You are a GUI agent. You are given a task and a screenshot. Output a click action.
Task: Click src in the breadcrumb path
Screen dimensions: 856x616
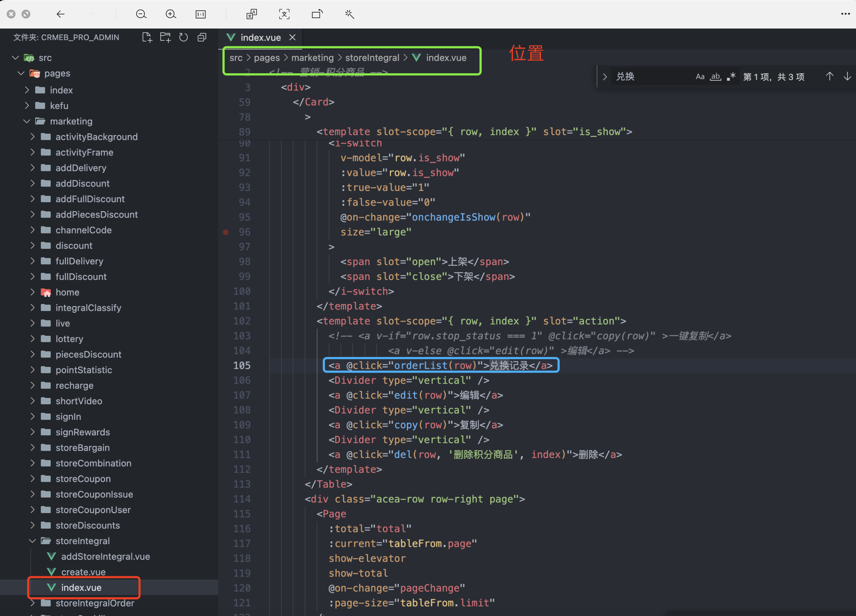click(x=236, y=58)
